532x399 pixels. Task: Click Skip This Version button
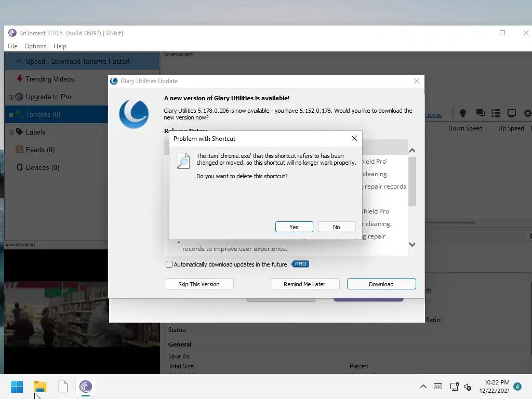(x=199, y=284)
